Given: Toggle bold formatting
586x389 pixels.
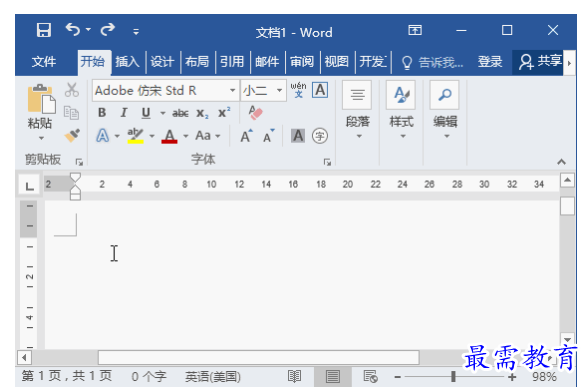Looking at the screenshot, I should 102,112.
